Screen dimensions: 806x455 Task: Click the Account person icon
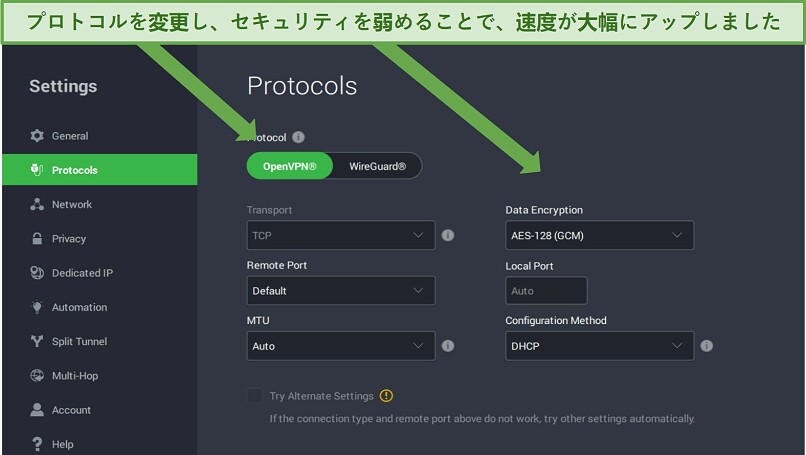click(x=37, y=410)
